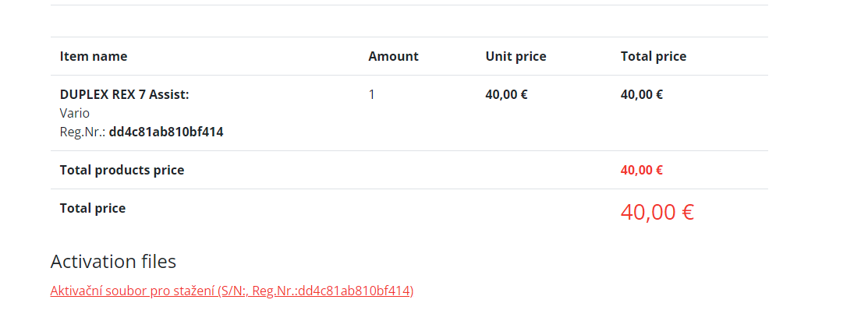Select the Amount column header
The width and height of the screenshot is (868, 335).
click(x=394, y=56)
